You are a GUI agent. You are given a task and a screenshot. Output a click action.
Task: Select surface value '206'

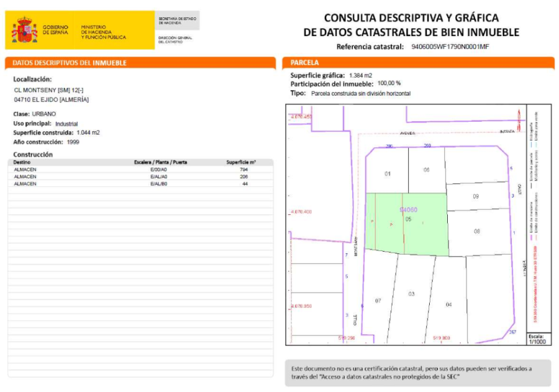[244, 176]
